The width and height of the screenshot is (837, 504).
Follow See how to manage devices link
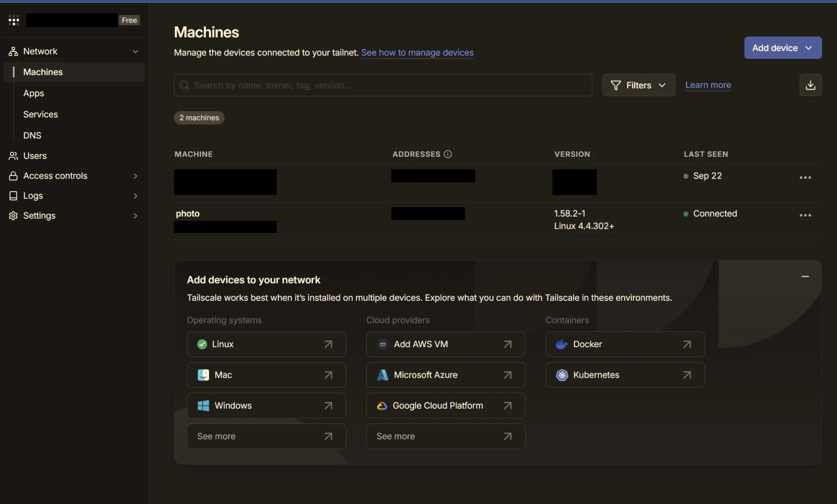417,53
